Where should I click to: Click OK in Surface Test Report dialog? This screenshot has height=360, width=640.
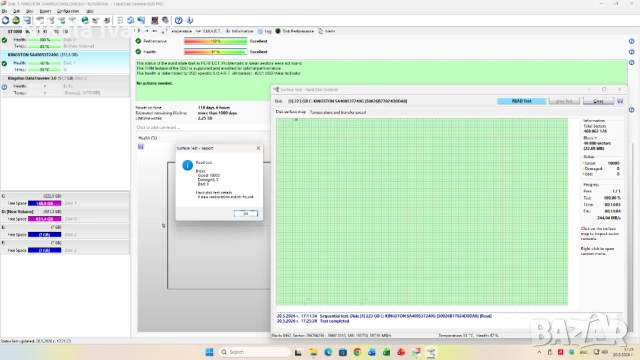pyautogui.click(x=246, y=213)
